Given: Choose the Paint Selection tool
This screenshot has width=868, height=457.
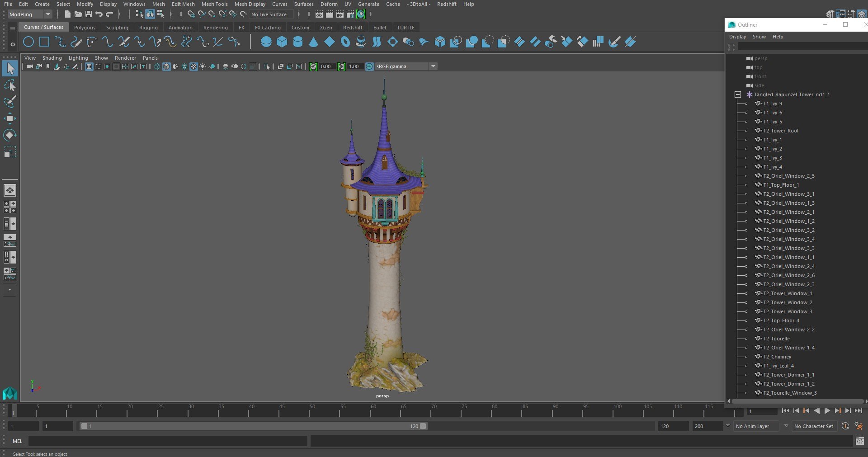Looking at the screenshot, I should [x=10, y=102].
